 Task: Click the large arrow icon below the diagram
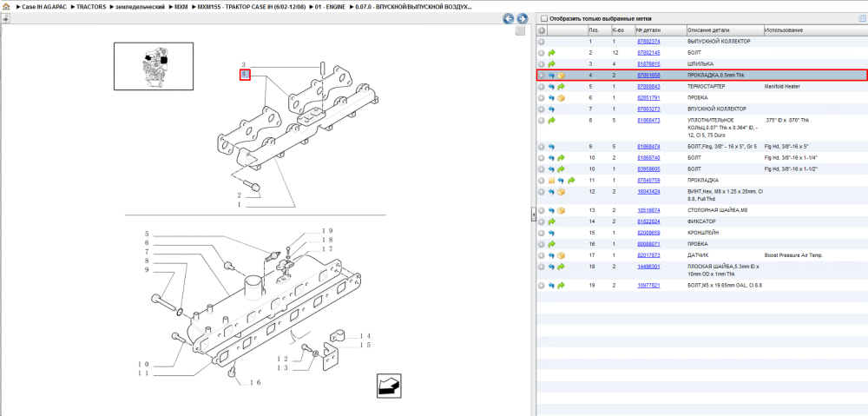click(389, 385)
